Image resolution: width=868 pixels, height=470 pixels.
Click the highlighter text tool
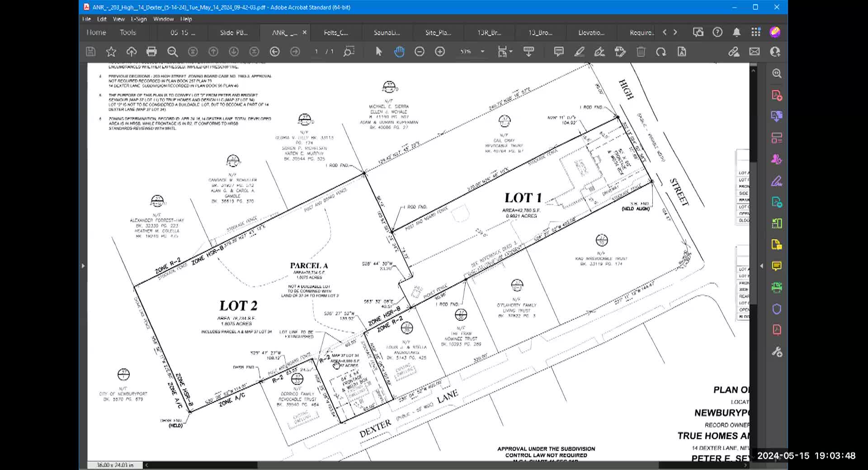(579, 52)
